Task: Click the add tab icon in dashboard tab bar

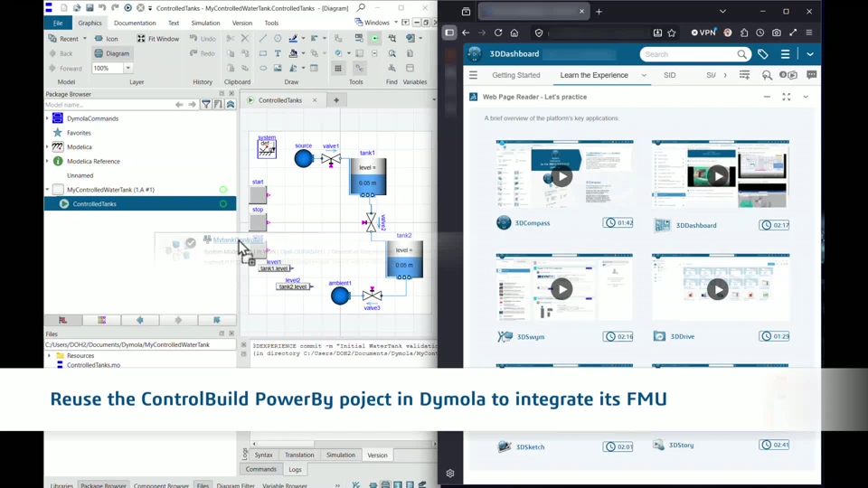Action: coord(744,75)
